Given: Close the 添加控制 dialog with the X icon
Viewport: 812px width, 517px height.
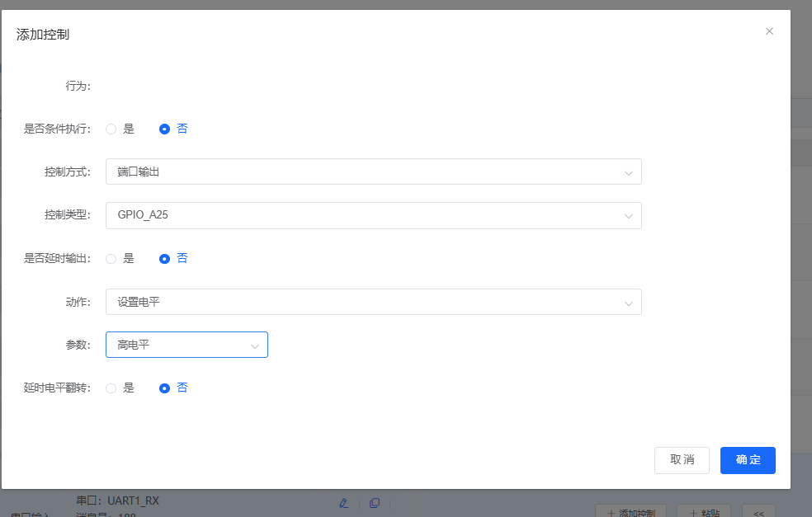Looking at the screenshot, I should pos(769,31).
